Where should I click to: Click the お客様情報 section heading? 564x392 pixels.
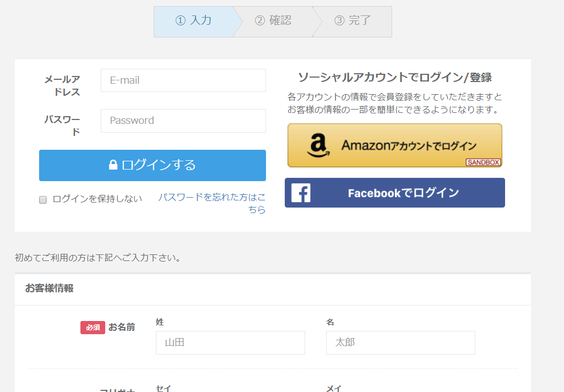pos(49,288)
